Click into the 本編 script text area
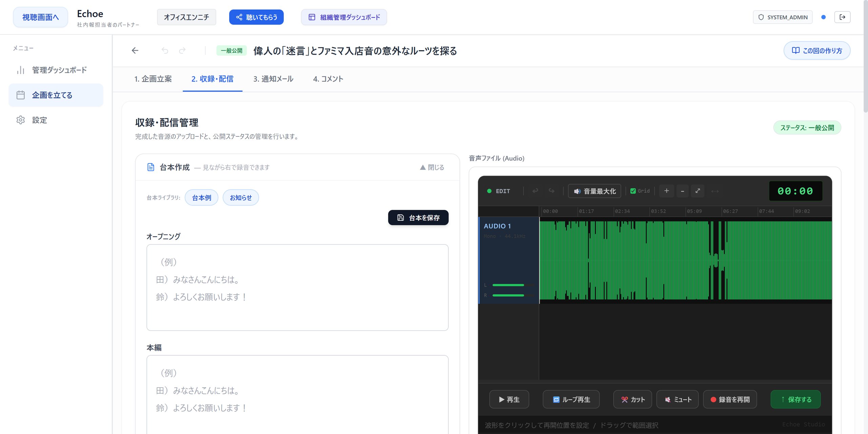 pos(297,394)
